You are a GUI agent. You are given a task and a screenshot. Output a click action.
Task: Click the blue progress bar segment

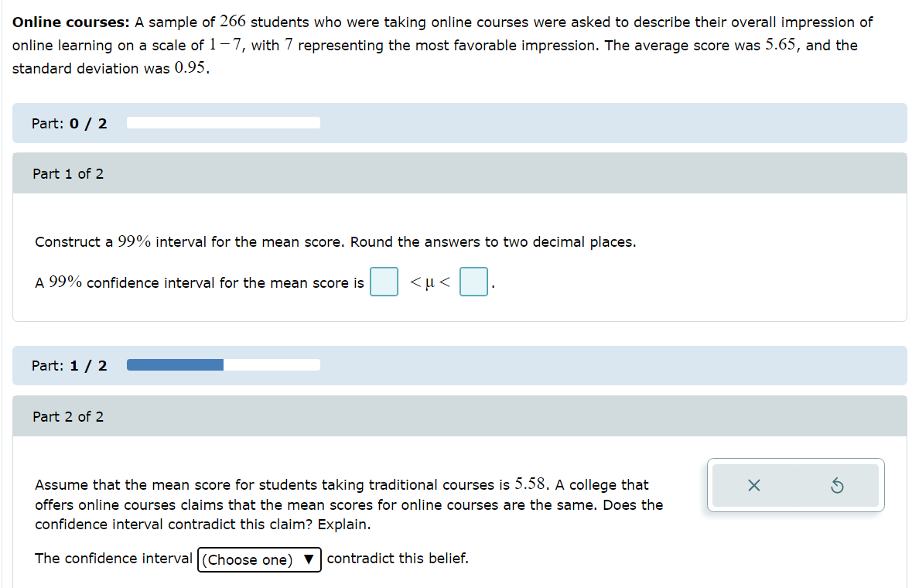point(174,364)
